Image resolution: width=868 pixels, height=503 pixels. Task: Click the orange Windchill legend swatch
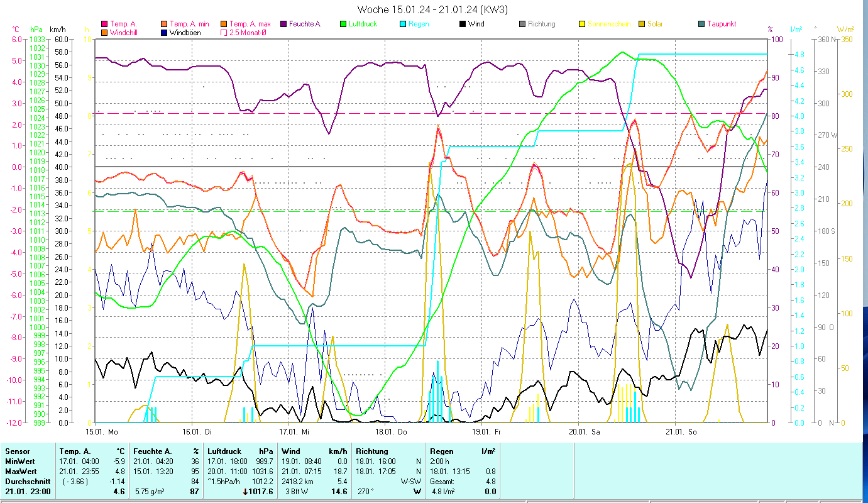point(104,32)
